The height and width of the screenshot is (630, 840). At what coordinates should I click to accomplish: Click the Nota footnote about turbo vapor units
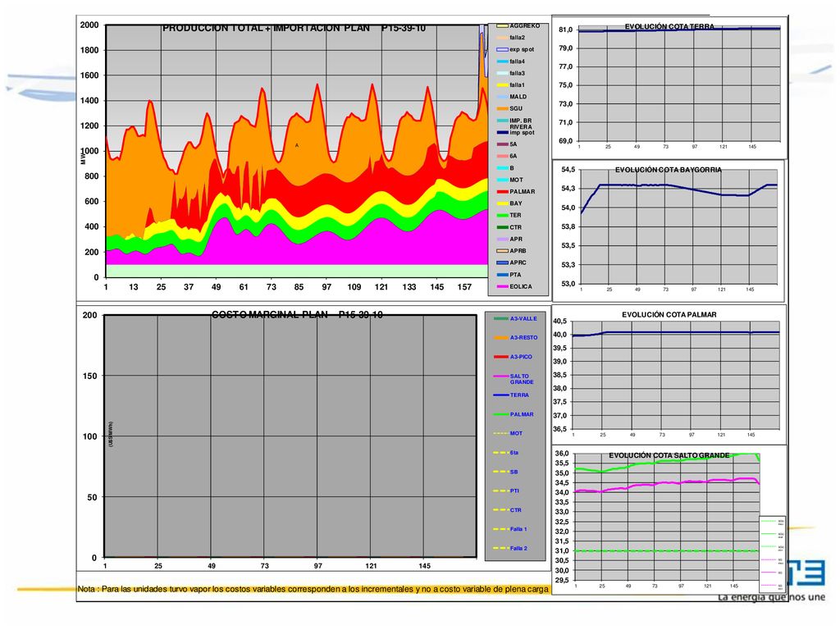(x=313, y=589)
